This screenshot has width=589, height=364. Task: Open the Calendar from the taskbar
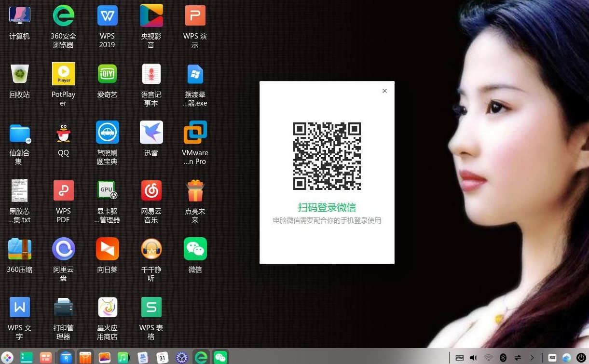(x=163, y=357)
